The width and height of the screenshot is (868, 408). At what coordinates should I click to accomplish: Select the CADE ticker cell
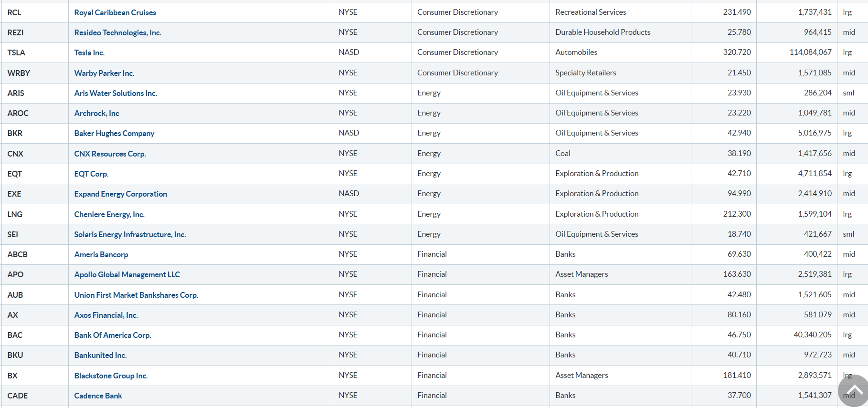35,396
